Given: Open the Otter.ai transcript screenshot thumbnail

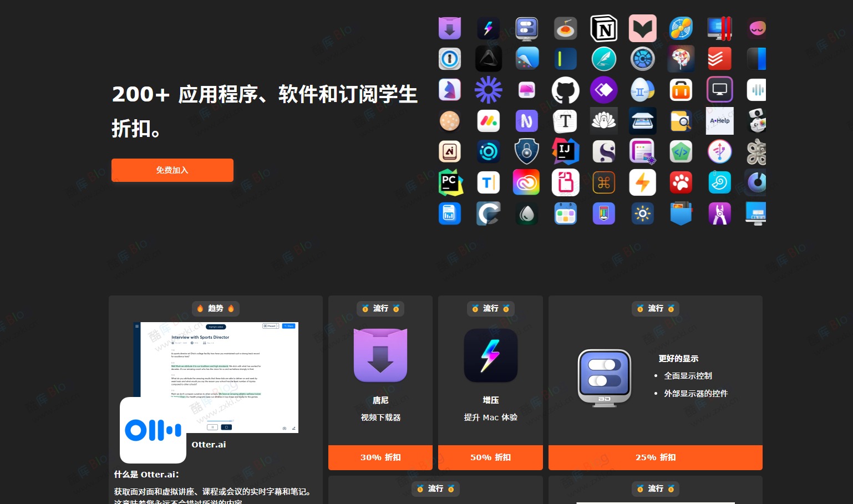Looking at the screenshot, I should coord(216,377).
